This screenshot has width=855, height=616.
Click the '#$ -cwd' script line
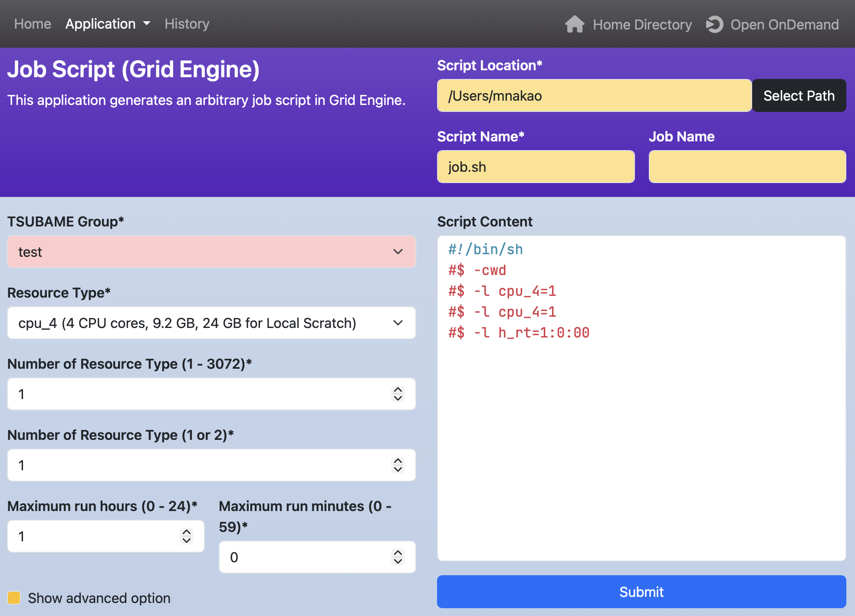[x=477, y=270]
